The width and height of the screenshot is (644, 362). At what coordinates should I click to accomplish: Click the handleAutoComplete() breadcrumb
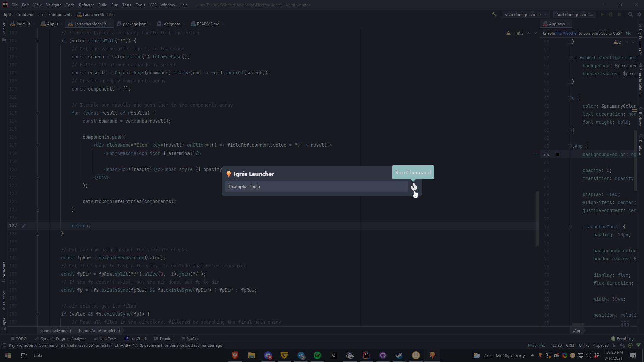(x=100, y=331)
